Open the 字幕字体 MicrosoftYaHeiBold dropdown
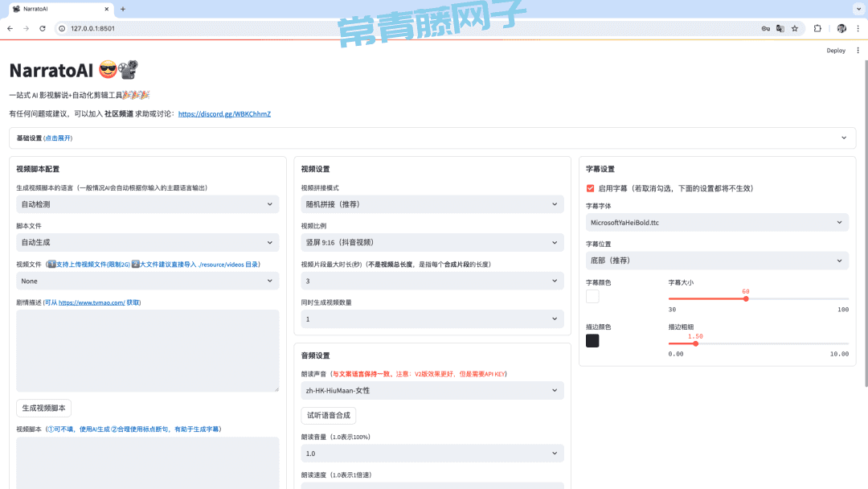 (717, 223)
